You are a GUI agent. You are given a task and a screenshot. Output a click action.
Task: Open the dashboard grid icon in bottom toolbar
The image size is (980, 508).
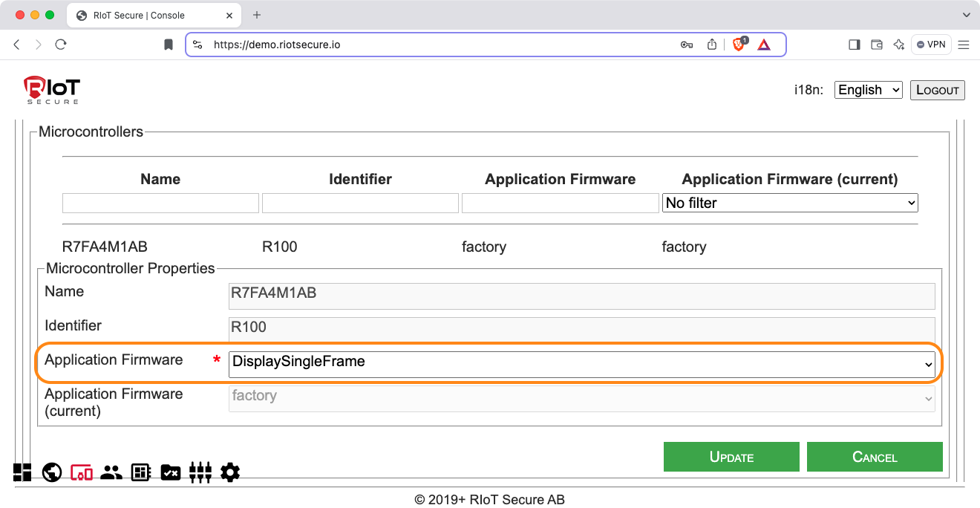[22, 472]
